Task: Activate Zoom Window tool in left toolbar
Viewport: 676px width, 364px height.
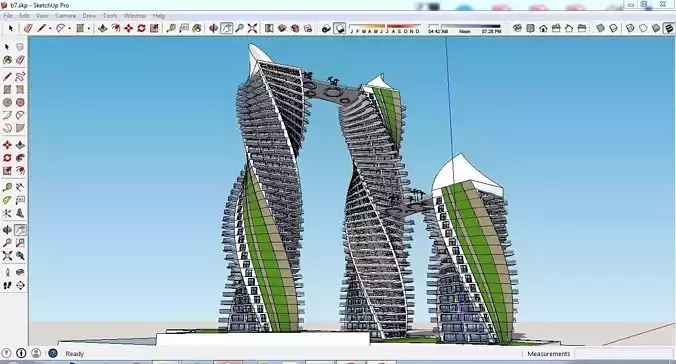Action: [x=20, y=243]
